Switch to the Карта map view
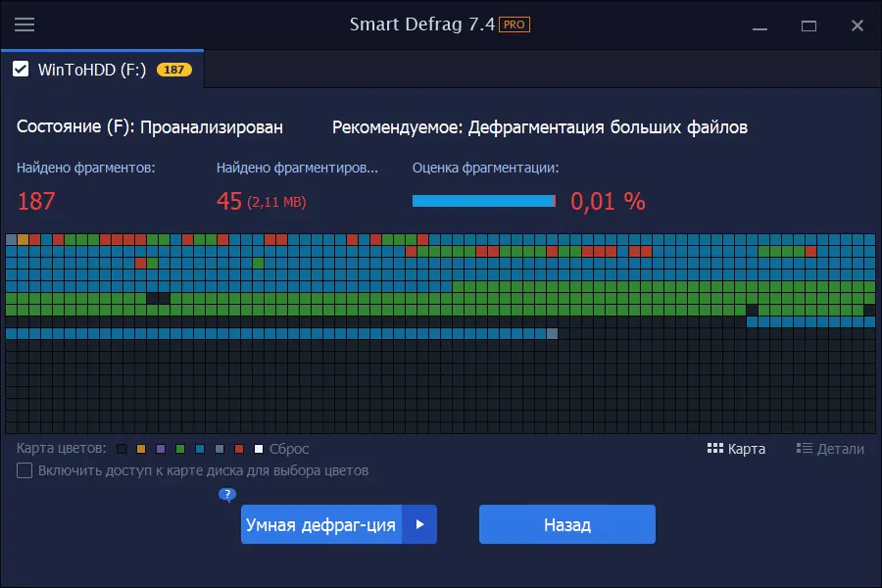 tap(736, 449)
